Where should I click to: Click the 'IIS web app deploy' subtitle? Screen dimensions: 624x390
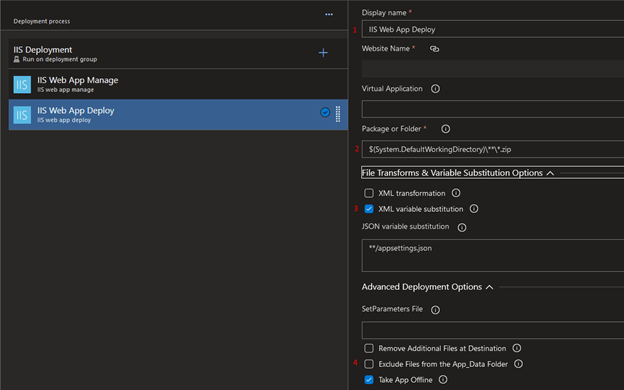point(64,120)
